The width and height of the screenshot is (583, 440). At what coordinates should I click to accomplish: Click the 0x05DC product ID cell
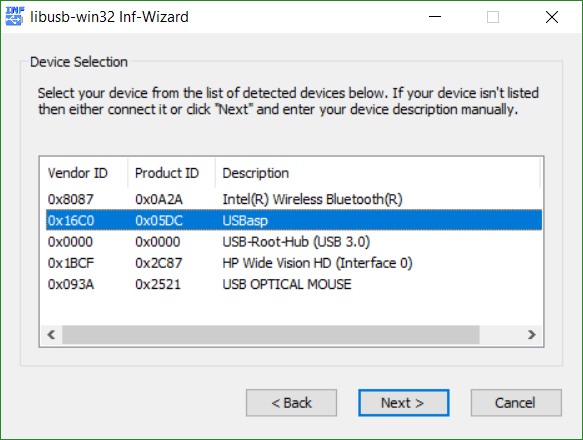159,221
